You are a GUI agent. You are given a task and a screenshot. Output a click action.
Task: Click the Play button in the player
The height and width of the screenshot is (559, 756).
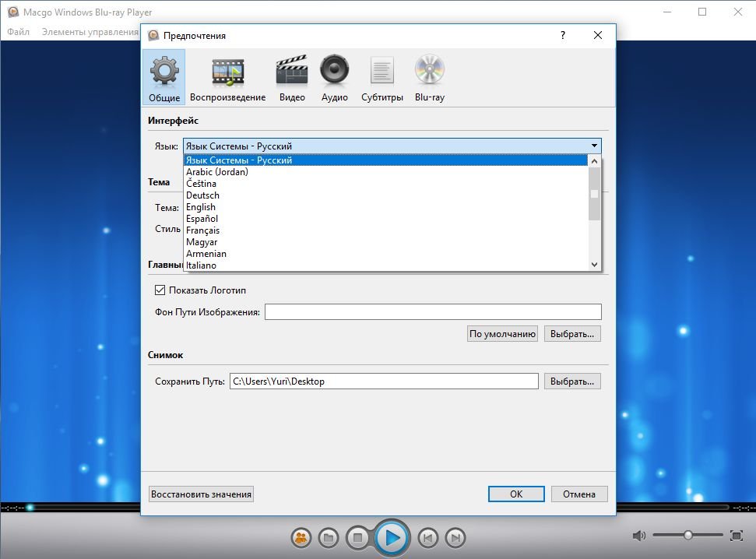coord(392,537)
